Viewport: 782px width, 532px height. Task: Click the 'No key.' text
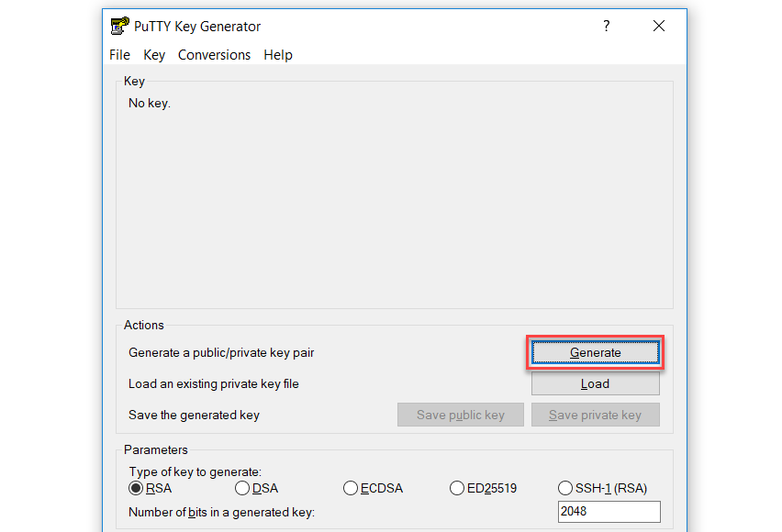(x=150, y=104)
